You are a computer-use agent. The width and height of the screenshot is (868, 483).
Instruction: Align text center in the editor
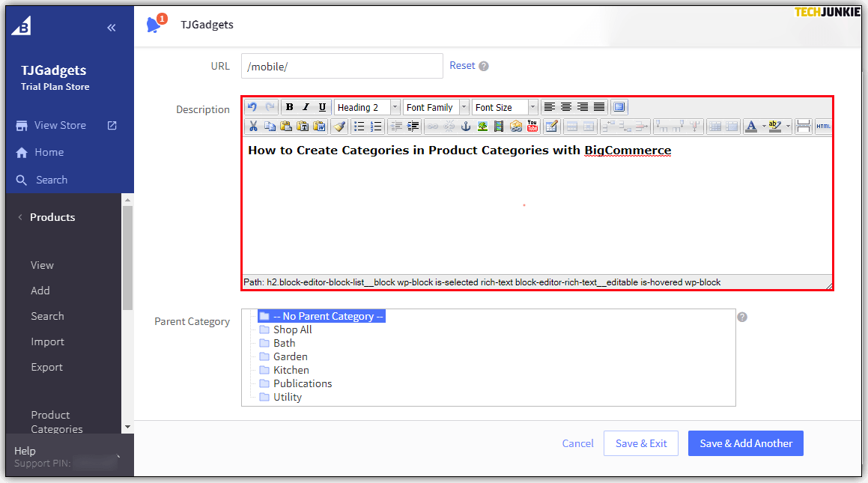566,107
